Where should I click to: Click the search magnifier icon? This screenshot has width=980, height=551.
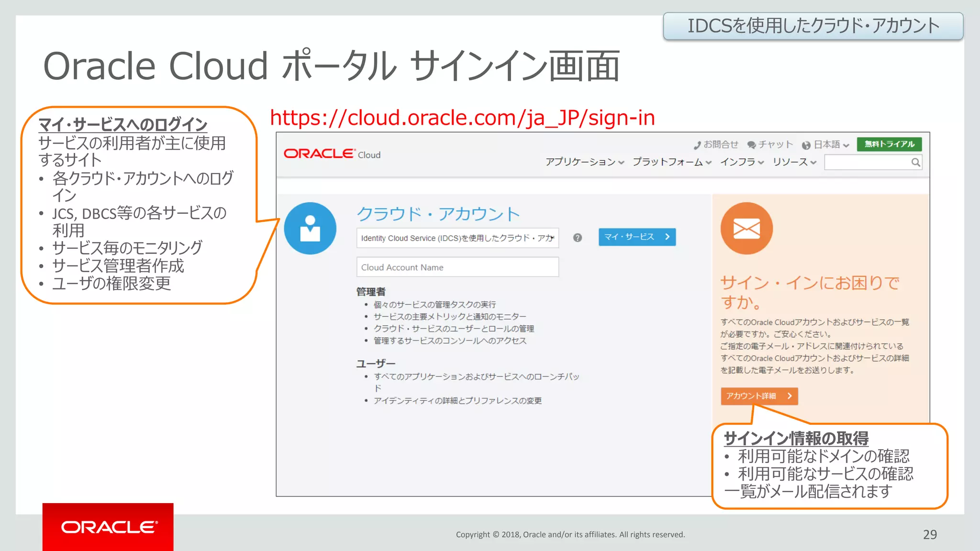[x=915, y=162]
